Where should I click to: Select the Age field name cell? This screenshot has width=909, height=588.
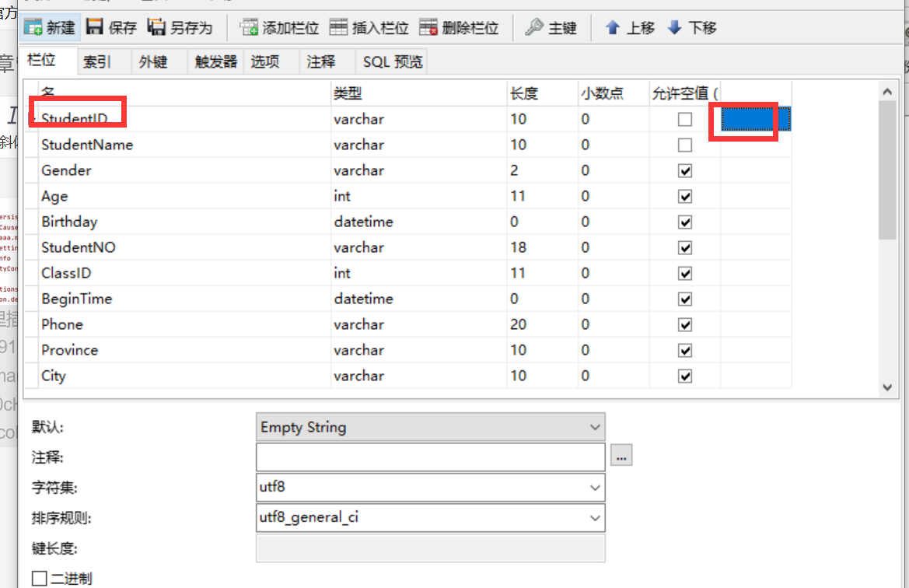click(184, 196)
